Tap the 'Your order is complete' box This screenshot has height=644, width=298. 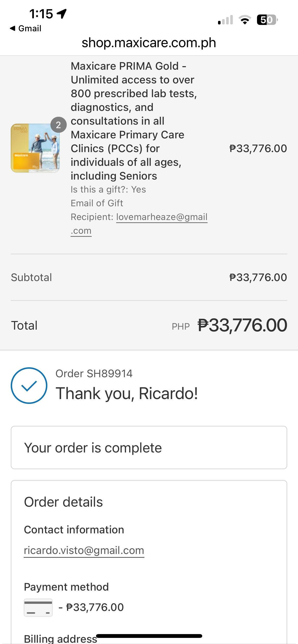149,448
